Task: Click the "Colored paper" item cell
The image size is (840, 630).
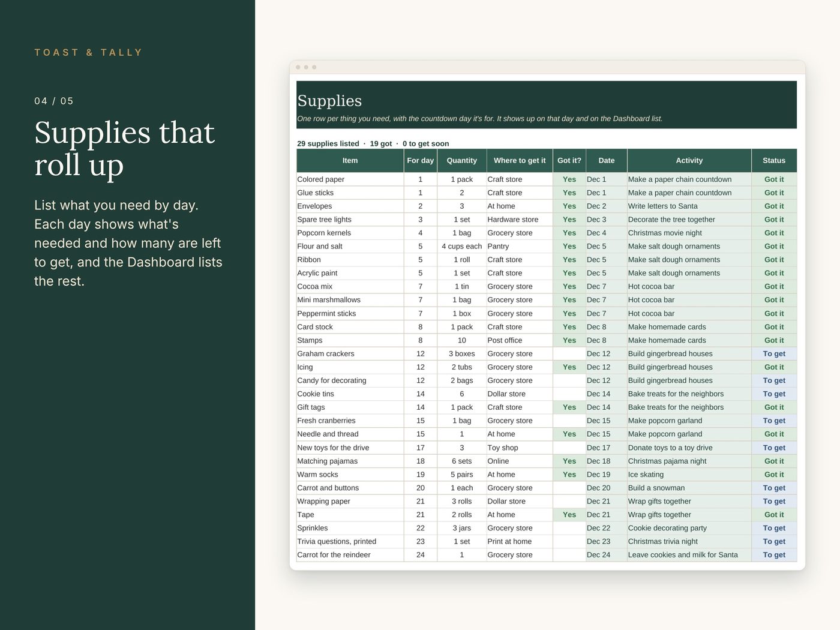Action: pos(350,179)
